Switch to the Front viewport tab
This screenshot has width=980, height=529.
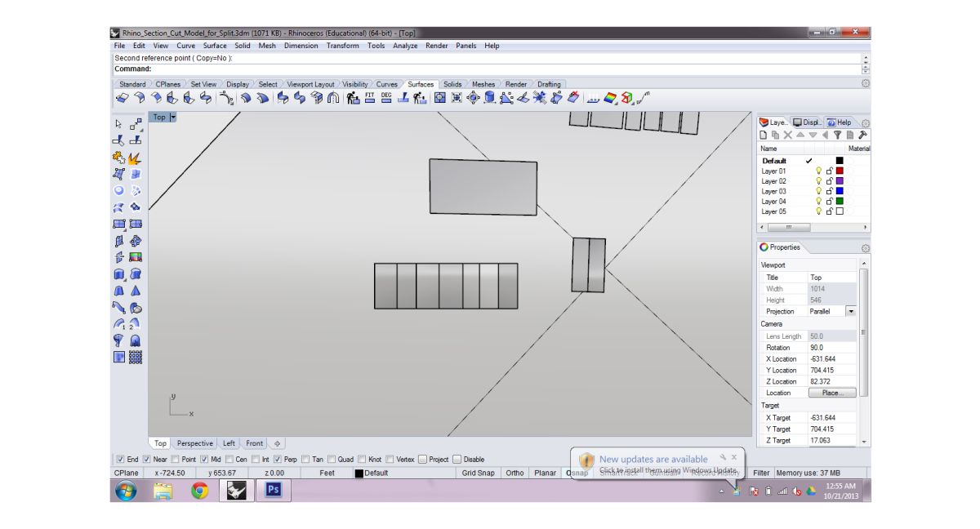tap(255, 443)
